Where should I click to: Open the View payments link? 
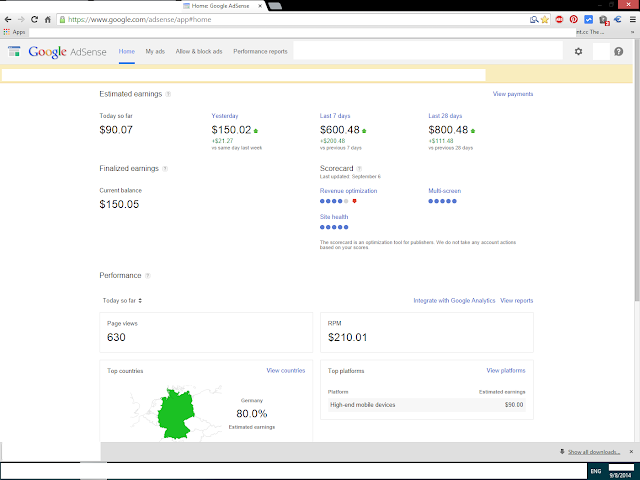[513, 94]
